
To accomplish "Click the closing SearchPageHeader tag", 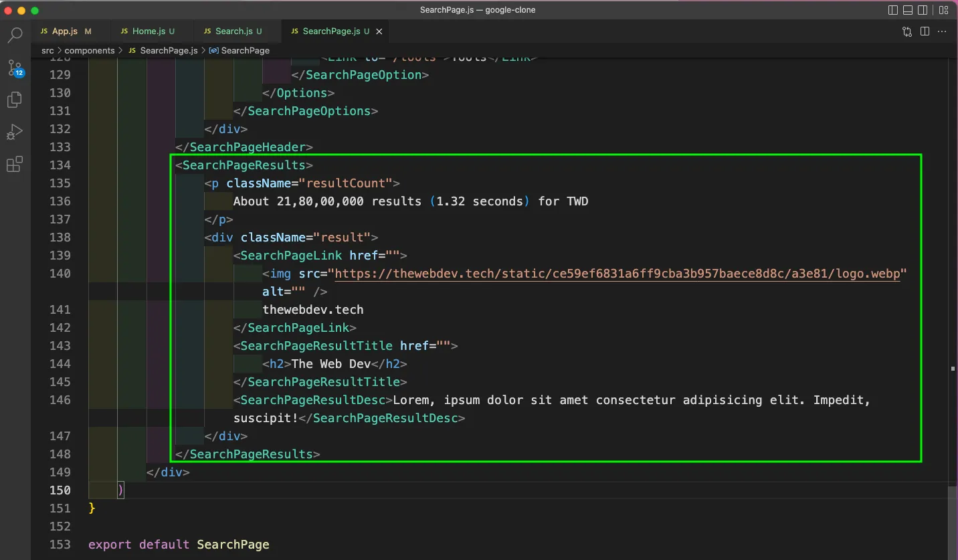I will point(244,147).
